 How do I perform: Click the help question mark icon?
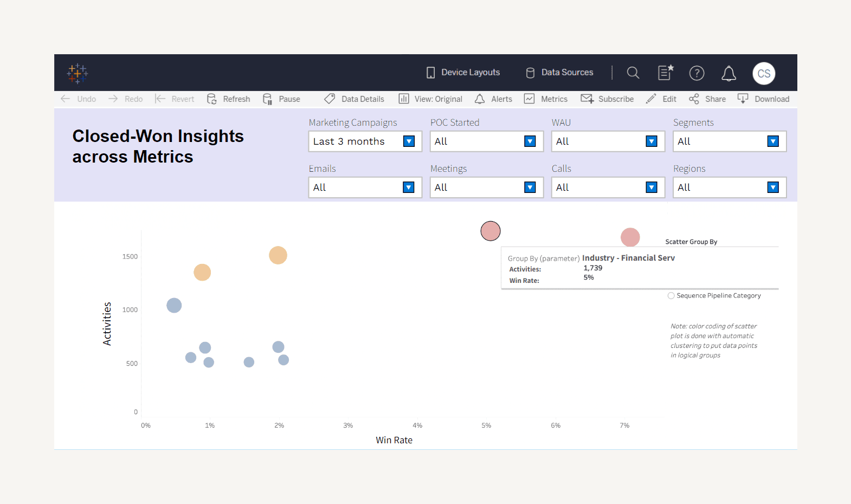click(697, 73)
